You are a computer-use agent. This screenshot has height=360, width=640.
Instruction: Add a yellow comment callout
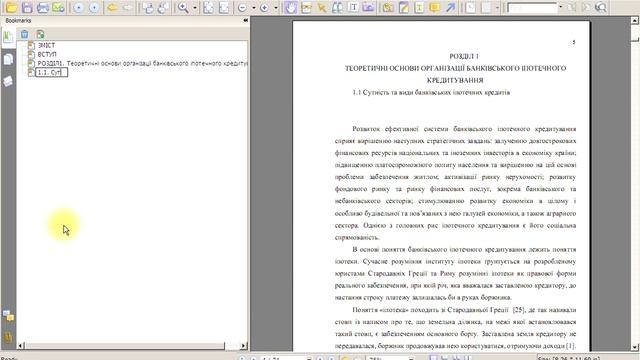click(x=435, y=7)
